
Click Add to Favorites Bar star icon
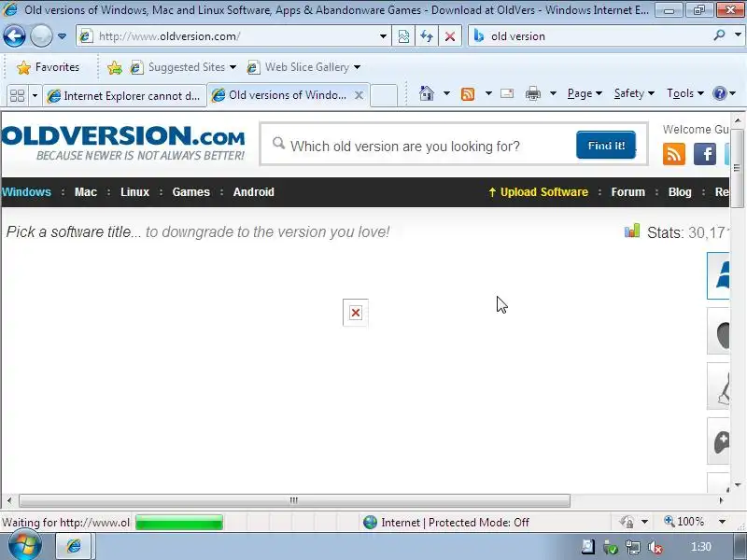click(x=114, y=67)
